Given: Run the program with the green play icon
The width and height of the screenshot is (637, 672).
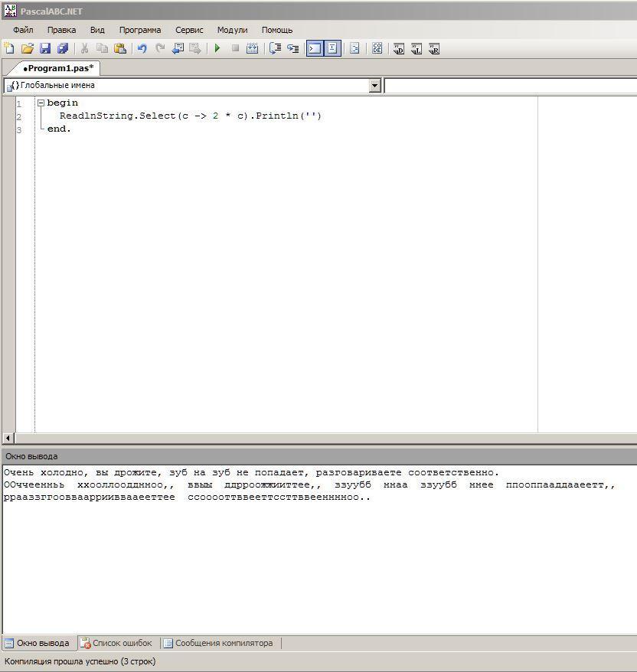Looking at the screenshot, I should tap(217, 48).
